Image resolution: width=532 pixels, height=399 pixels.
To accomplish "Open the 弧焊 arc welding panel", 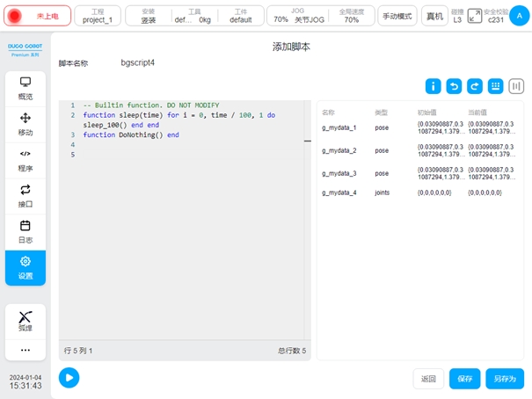I will [26, 321].
